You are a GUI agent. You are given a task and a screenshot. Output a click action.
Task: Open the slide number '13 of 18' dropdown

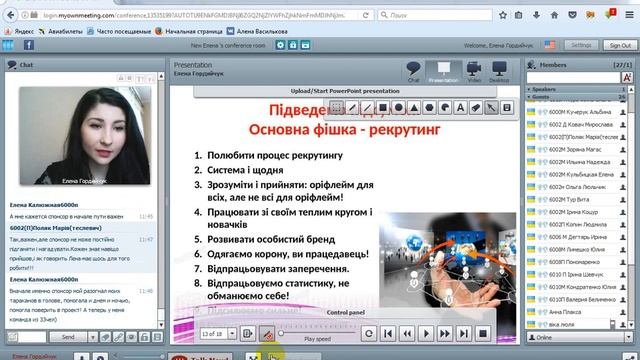(x=232, y=333)
